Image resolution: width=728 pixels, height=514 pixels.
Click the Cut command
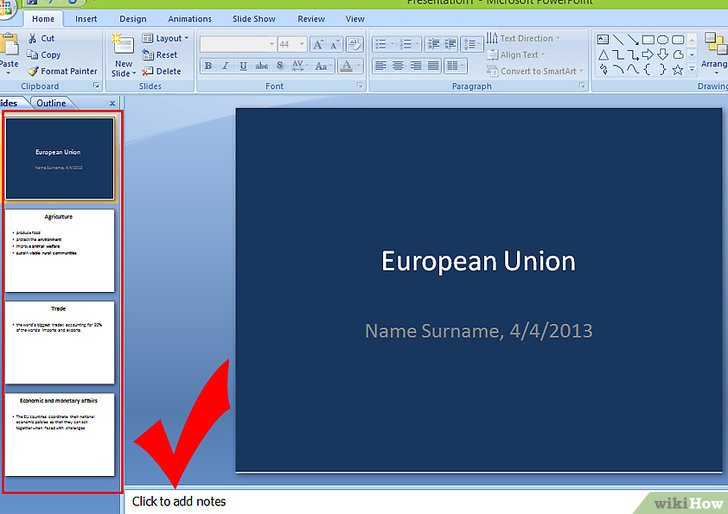tap(41, 38)
